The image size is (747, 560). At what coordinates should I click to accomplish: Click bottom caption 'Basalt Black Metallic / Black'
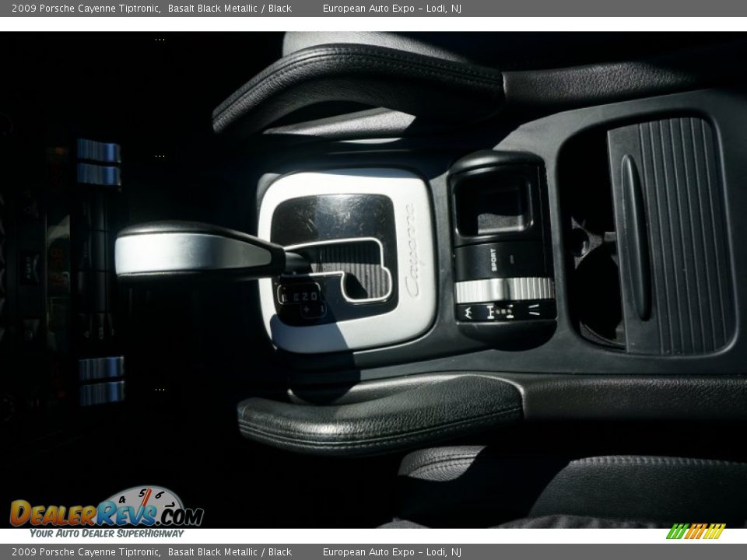(x=230, y=552)
